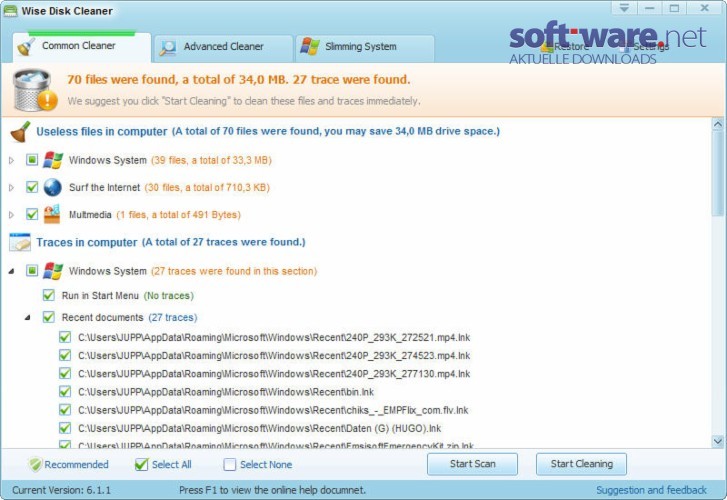This screenshot has width=727, height=500.
Task: Click the vertical scrollbar thumb
Action: point(718,173)
